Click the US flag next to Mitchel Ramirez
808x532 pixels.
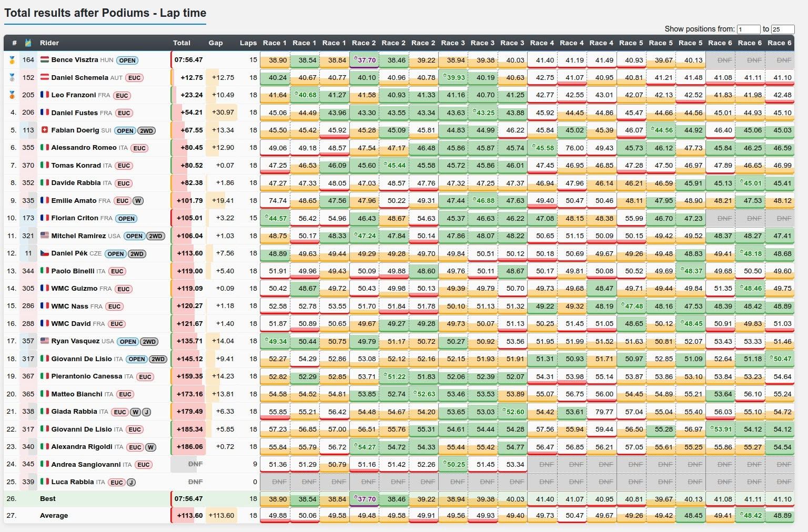45,236
